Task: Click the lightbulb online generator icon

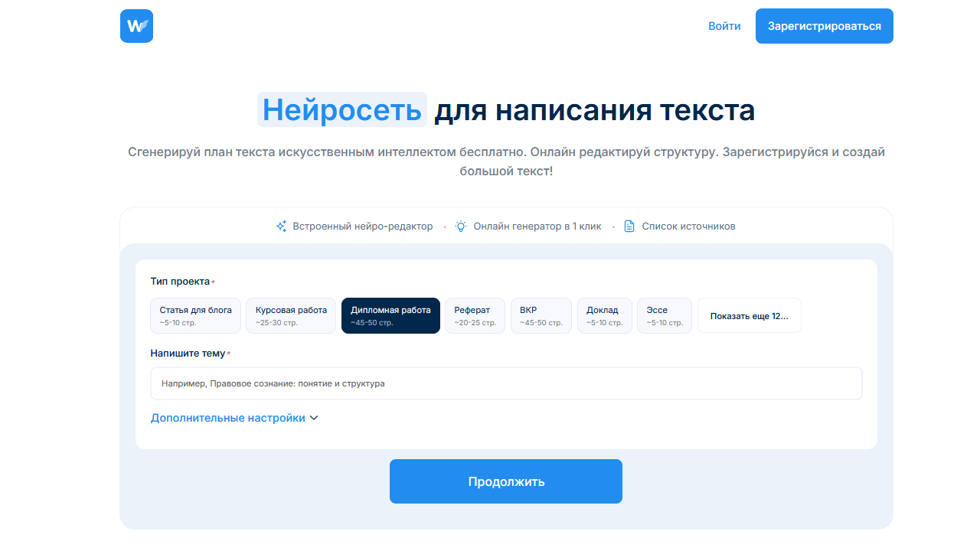Action: [461, 227]
